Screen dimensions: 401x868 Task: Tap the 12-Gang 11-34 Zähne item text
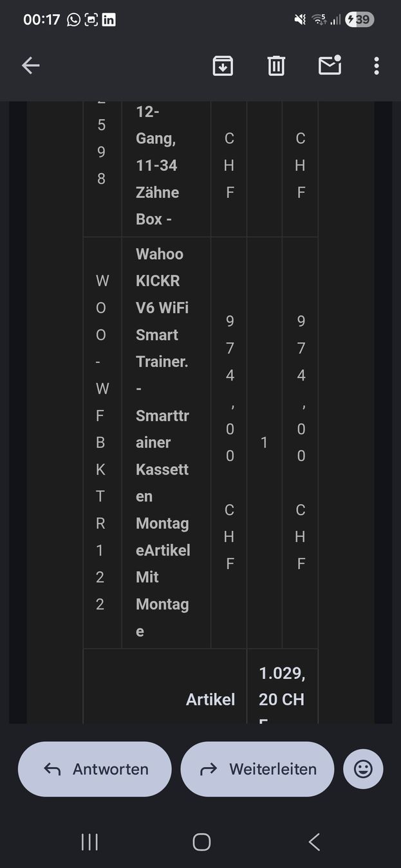158,165
